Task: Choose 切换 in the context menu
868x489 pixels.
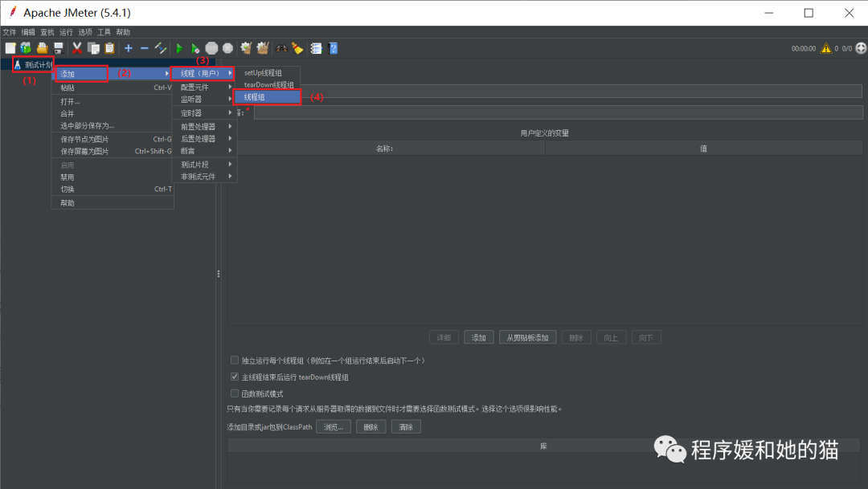Action: [x=113, y=189]
